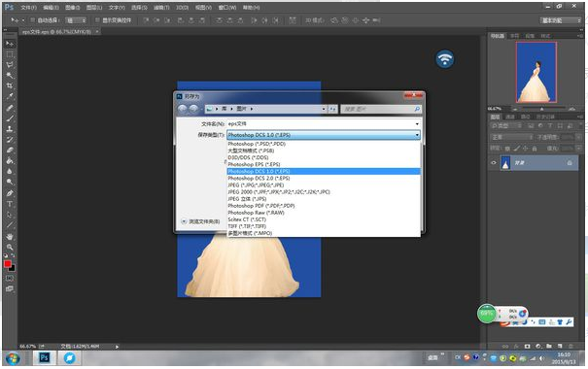Open the auto-select target dropdown
Viewport: 588px width, 369px height.
tap(76, 20)
